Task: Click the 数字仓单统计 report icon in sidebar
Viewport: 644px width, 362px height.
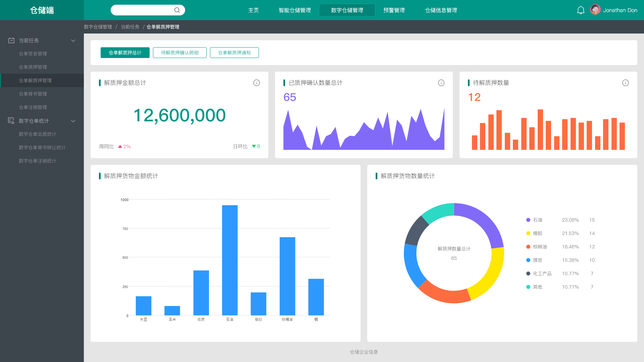Action: [11, 121]
